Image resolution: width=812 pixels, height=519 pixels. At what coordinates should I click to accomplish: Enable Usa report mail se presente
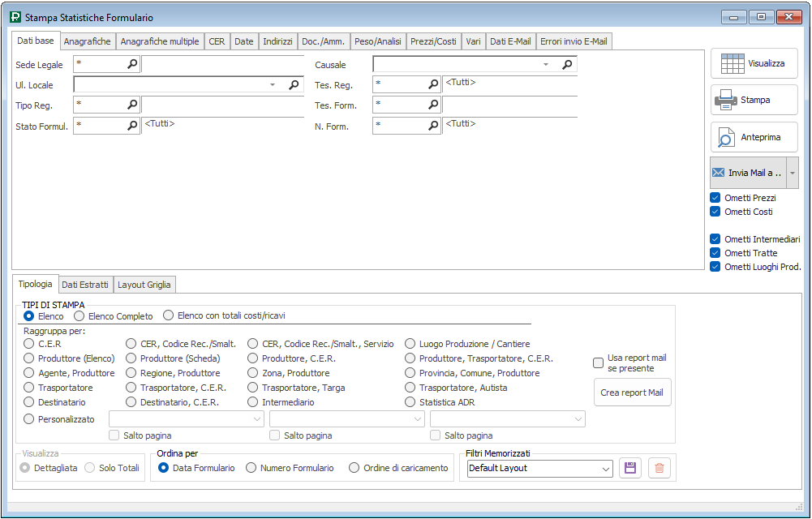(x=599, y=363)
